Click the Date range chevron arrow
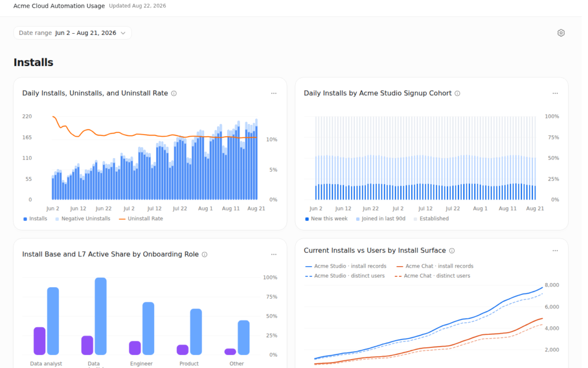The width and height of the screenshot is (588, 368). [x=123, y=33]
